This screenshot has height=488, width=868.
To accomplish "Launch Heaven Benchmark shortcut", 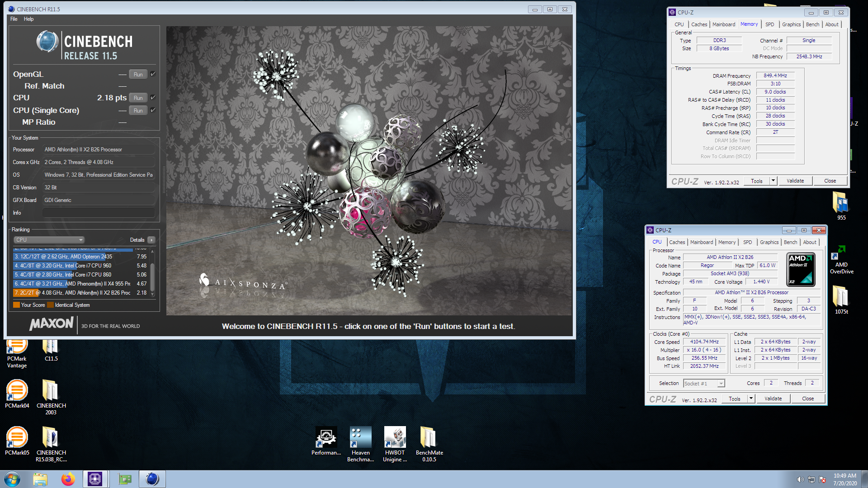I will coord(360,444).
